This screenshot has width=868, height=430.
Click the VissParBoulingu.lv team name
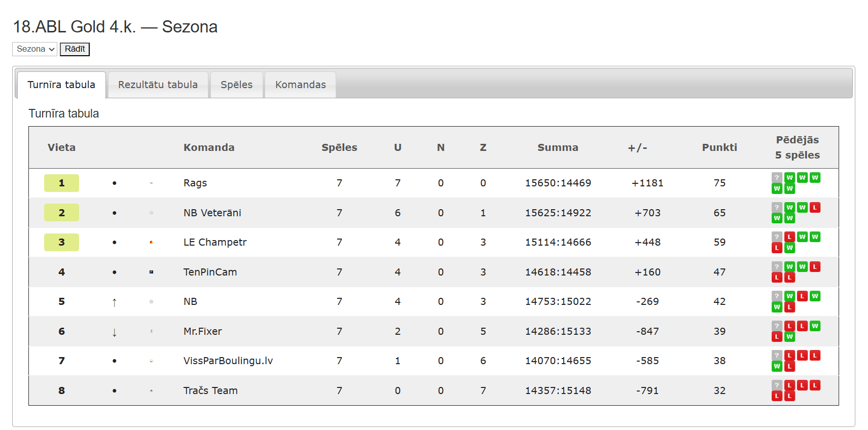[x=228, y=361]
